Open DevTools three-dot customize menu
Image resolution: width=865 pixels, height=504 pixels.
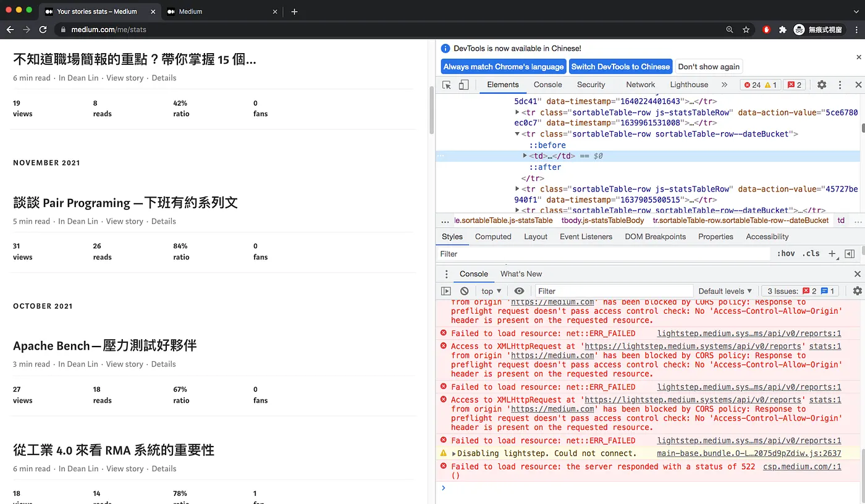[840, 85]
